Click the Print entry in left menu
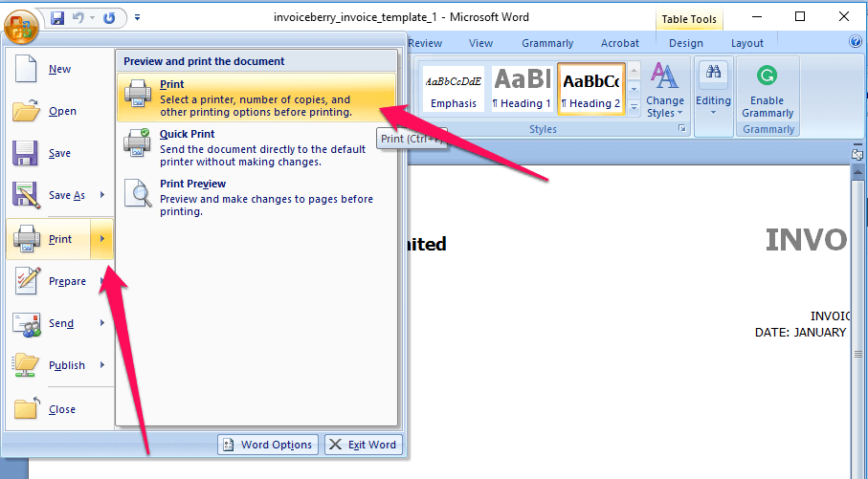This screenshot has height=479, width=868. pyautogui.click(x=49, y=239)
